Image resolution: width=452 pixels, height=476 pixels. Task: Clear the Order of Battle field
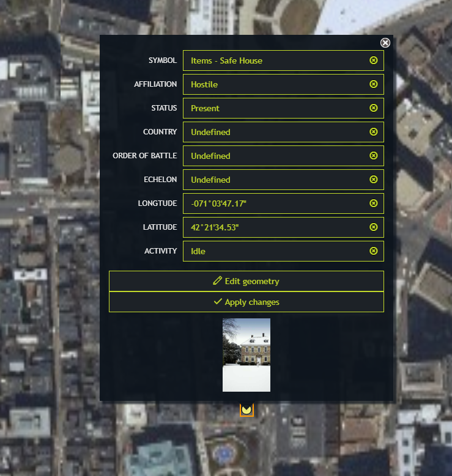point(373,156)
